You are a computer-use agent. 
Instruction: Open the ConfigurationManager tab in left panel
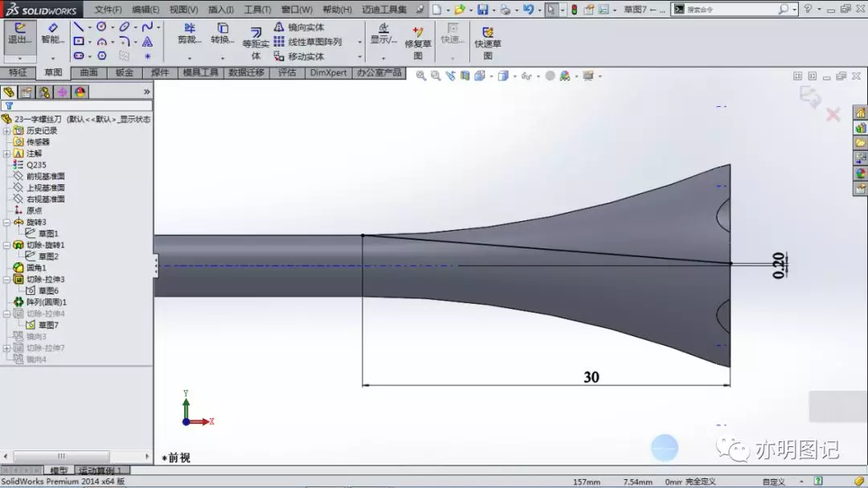pos(44,92)
